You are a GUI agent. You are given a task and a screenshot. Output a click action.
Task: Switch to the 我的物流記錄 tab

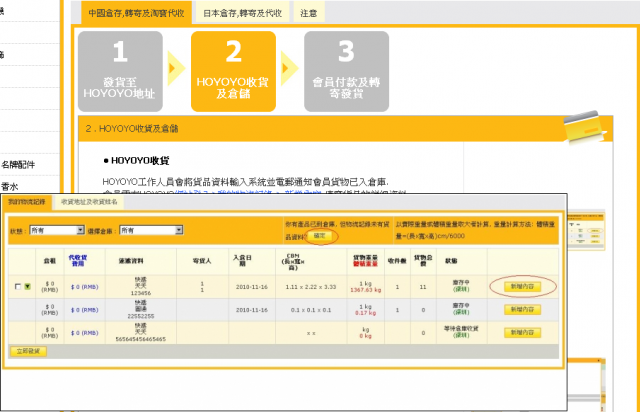pos(27,202)
